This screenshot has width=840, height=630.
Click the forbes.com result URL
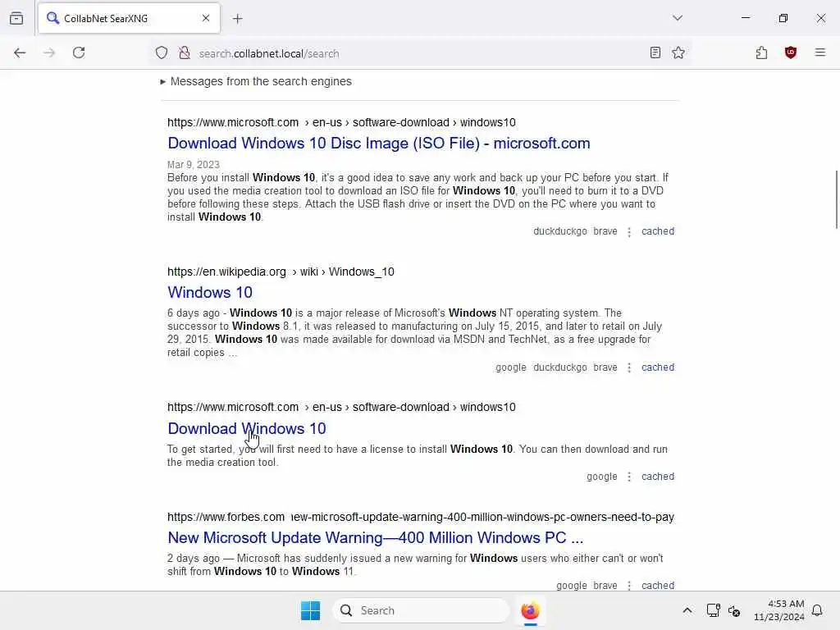click(421, 517)
